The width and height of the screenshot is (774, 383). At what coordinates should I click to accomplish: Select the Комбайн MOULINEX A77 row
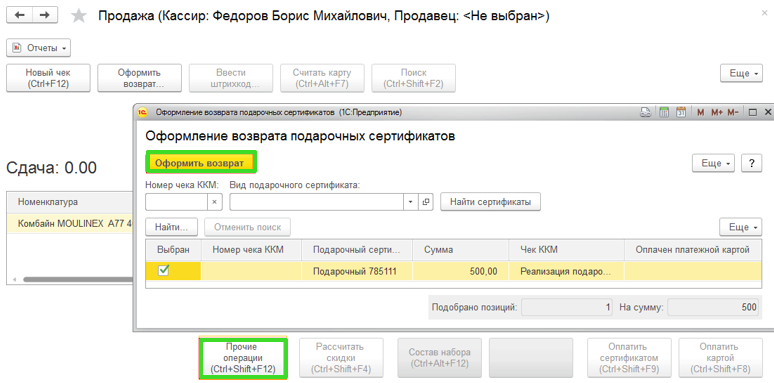(x=70, y=223)
